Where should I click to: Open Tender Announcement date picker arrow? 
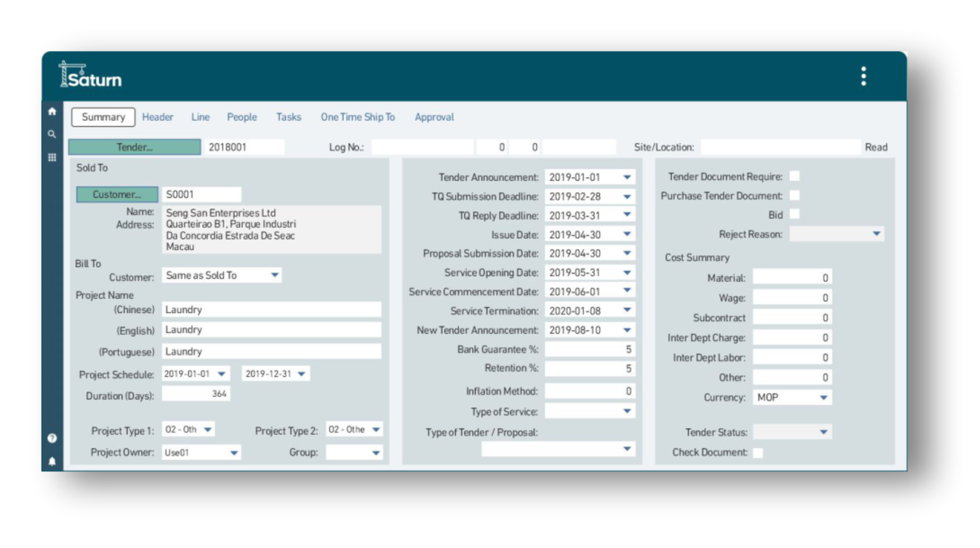[x=627, y=177]
